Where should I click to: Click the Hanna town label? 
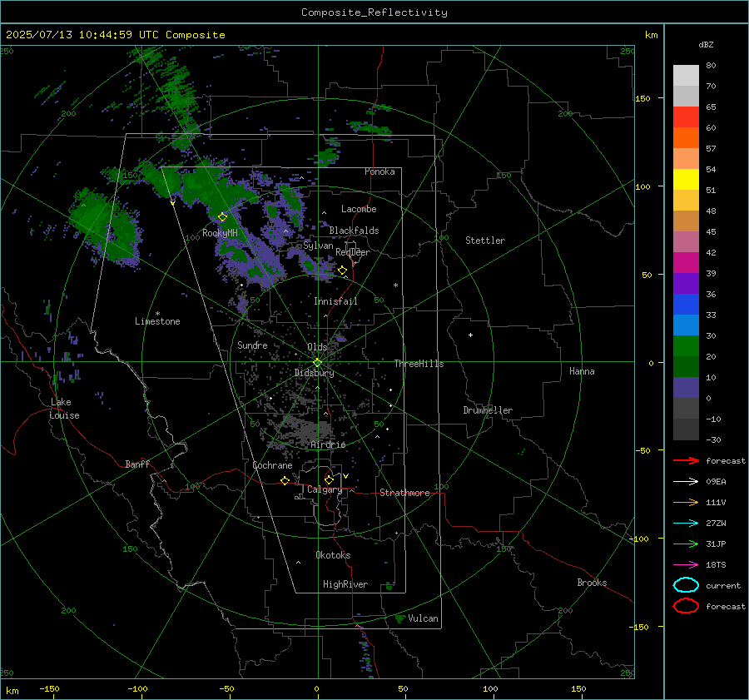coord(582,371)
